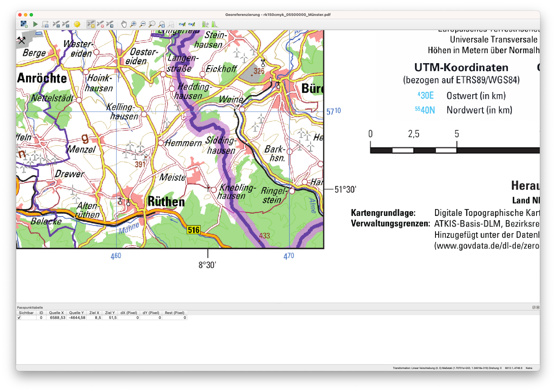The width and height of the screenshot is (556, 392).
Task: Minimize the window via yellow button
Action: (26, 15)
